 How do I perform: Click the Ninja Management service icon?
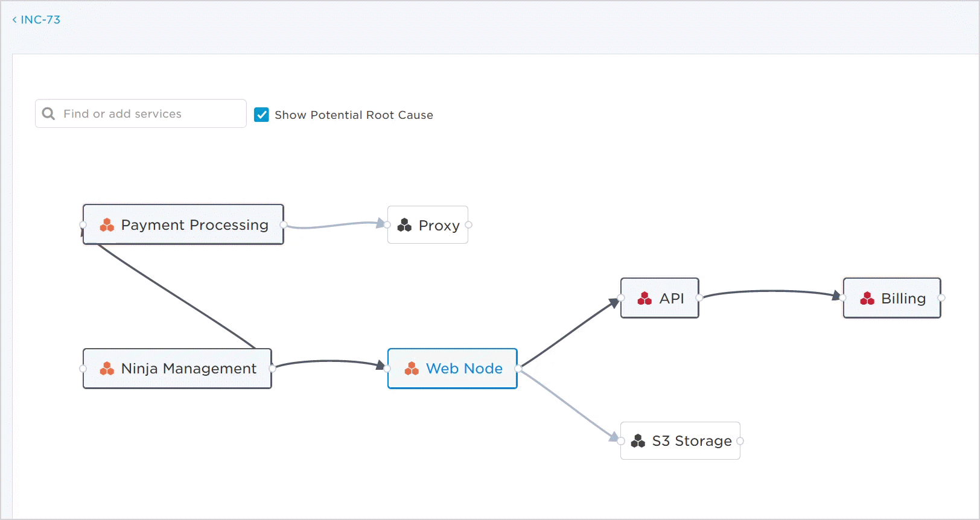107,369
